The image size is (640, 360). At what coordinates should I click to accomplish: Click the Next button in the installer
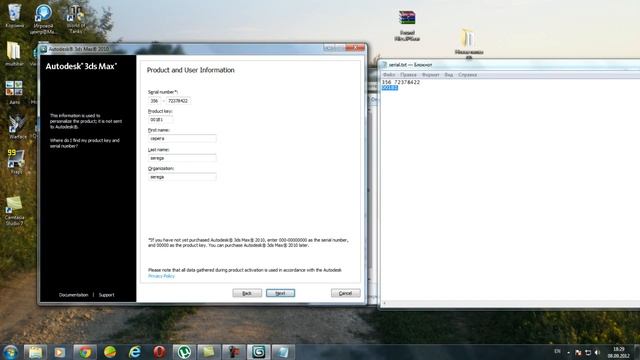pyautogui.click(x=280, y=293)
